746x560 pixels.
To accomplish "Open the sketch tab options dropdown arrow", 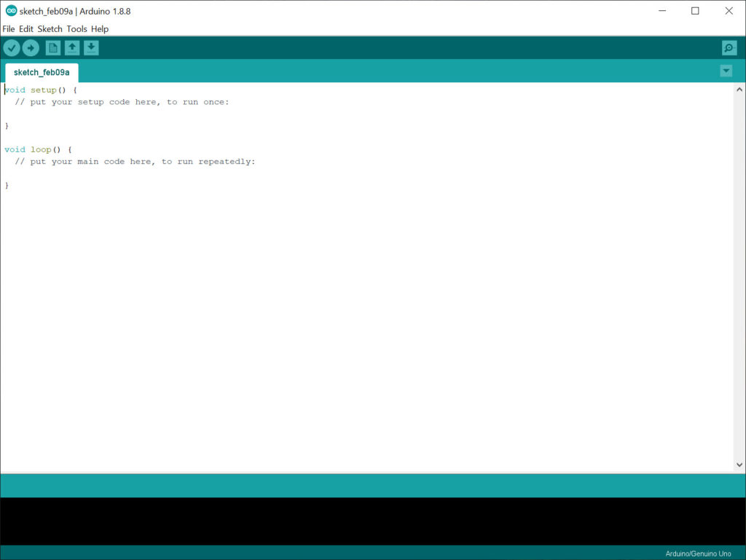I will tap(726, 71).
